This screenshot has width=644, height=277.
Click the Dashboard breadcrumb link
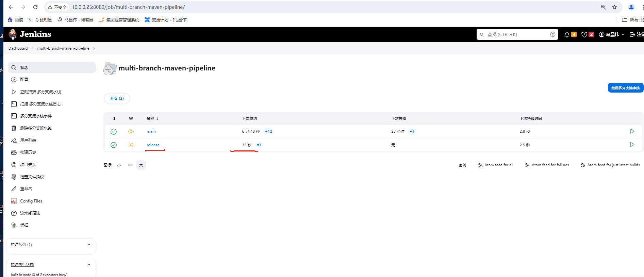click(x=18, y=48)
